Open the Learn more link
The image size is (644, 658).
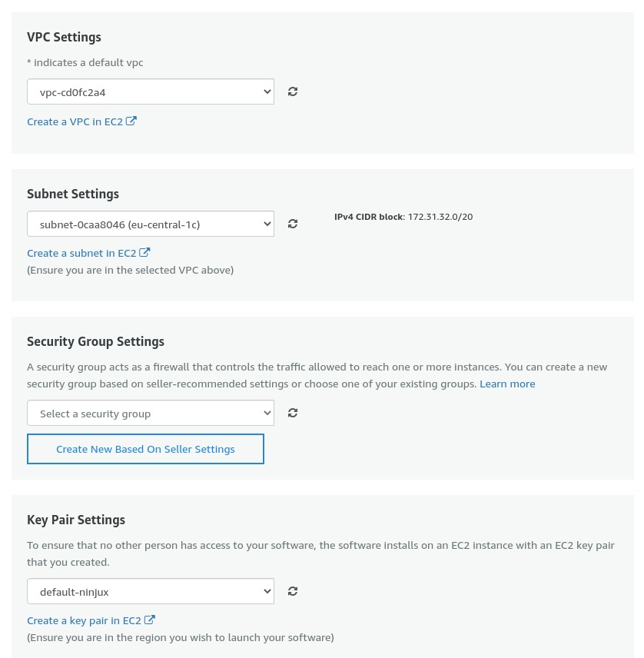pyautogui.click(x=507, y=384)
